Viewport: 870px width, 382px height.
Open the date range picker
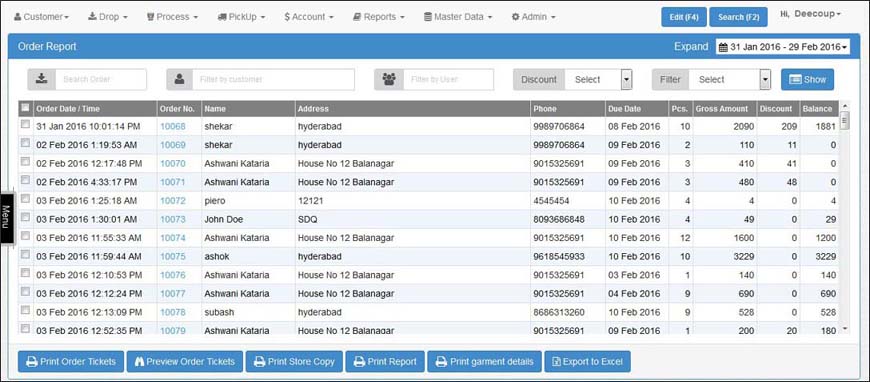point(783,47)
